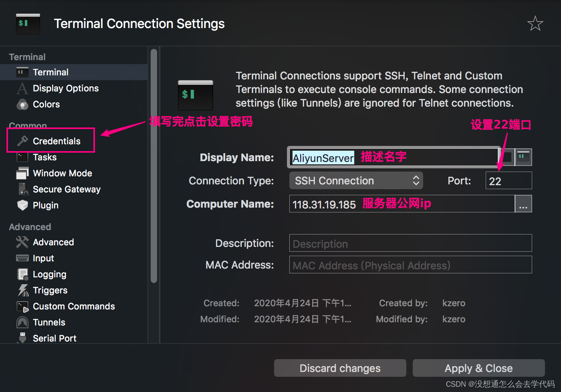This screenshot has width=561, height=392.
Task: Click the Logging document icon
Action: tap(22, 274)
